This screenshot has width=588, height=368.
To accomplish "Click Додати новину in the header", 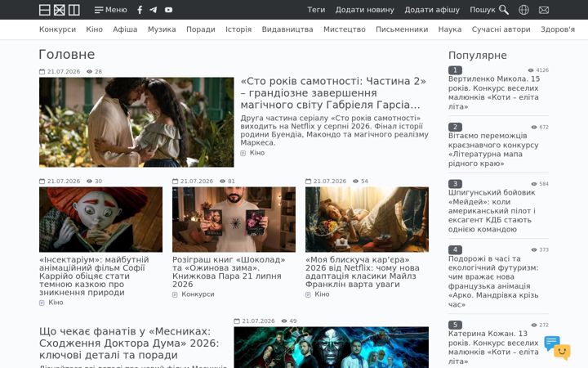I will click(364, 10).
